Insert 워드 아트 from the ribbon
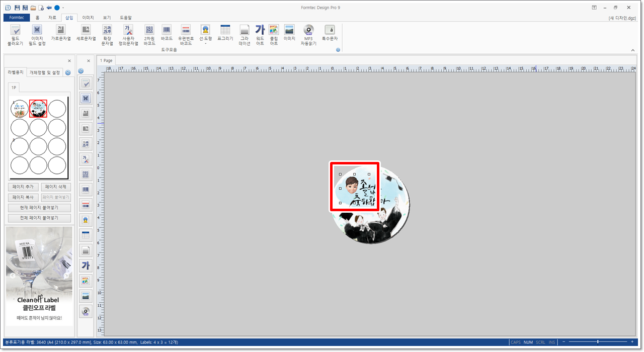644x352 pixels. pyautogui.click(x=260, y=35)
